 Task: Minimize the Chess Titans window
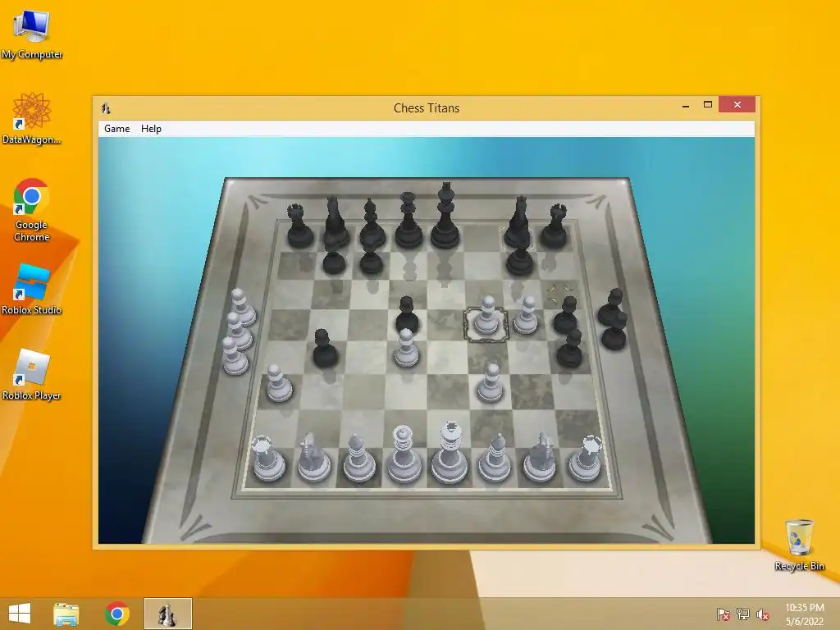click(x=686, y=105)
